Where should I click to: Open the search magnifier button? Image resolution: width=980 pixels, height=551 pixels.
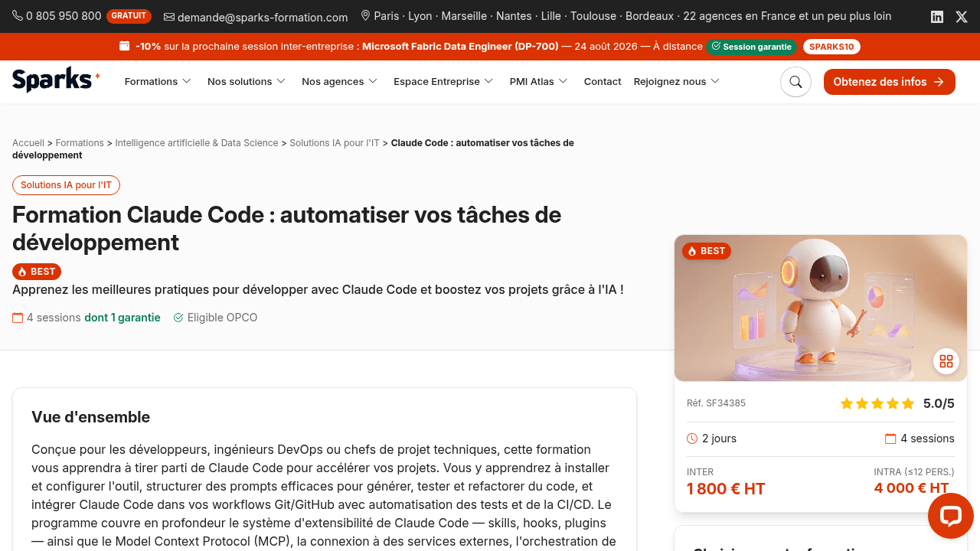795,82
